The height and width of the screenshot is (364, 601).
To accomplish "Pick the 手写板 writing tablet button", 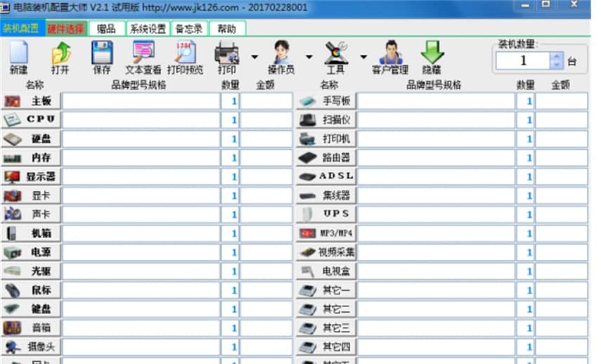I will pos(326,101).
